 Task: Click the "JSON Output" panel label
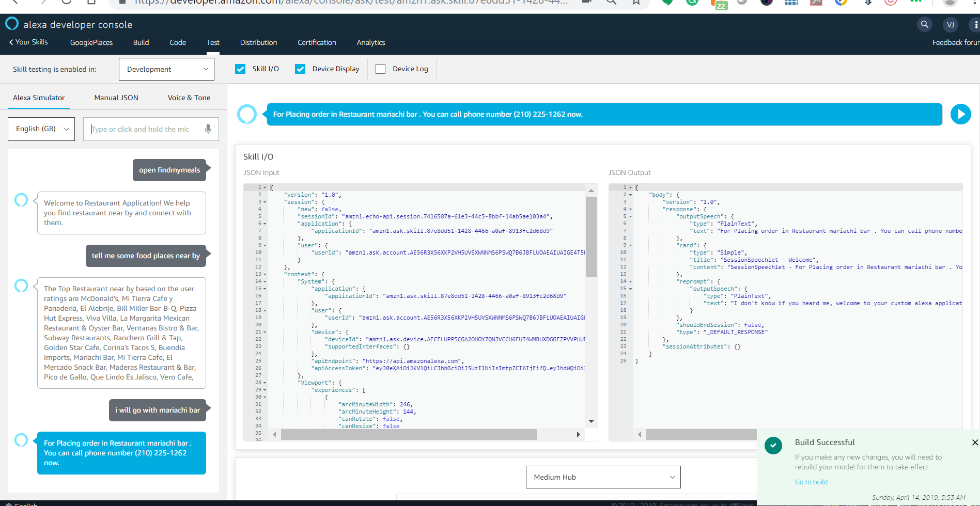pos(629,172)
